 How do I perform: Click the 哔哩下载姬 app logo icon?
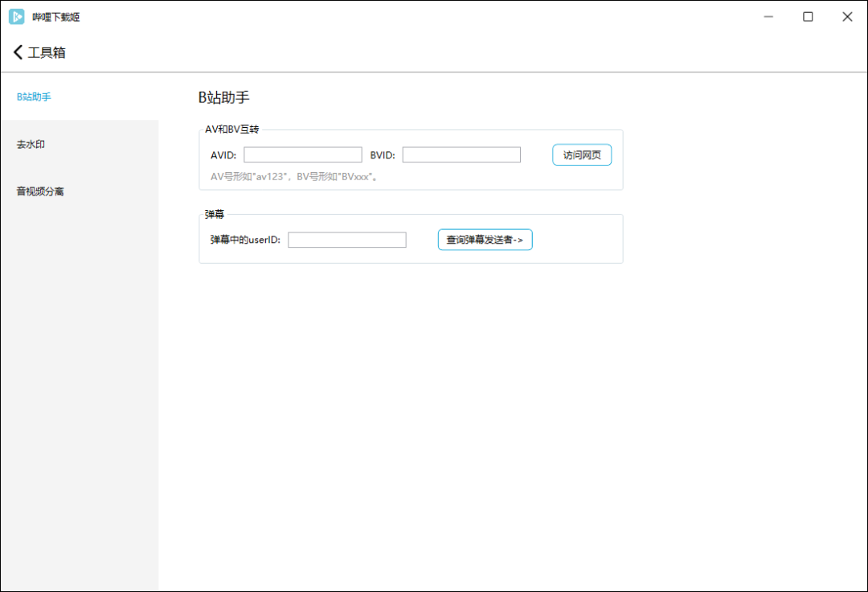click(x=17, y=17)
